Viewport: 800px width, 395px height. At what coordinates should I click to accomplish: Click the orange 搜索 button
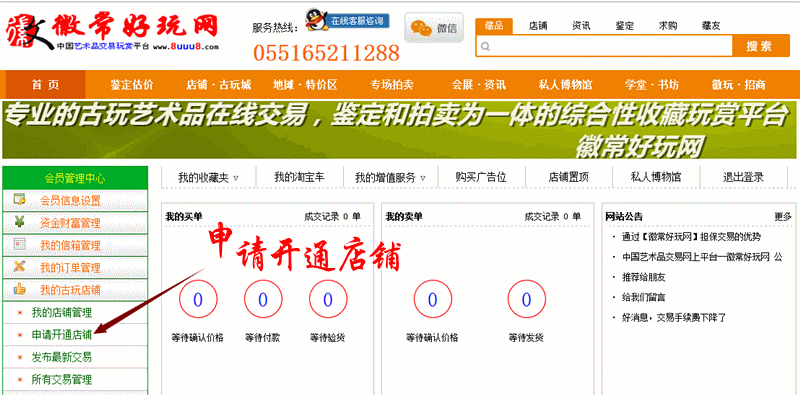(x=760, y=46)
